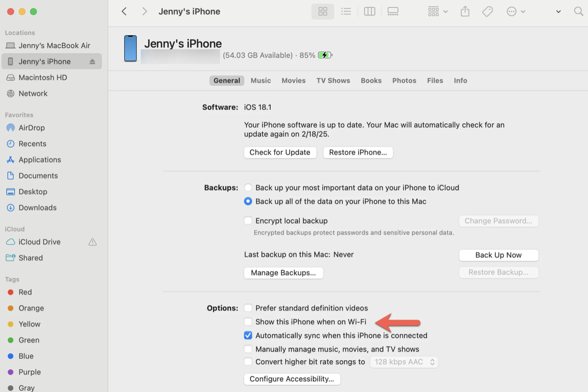Viewport: 588px width, 392px height.
Task: Disable automatic syncing when iPhone is connected
Action: (x=248, y=335)
